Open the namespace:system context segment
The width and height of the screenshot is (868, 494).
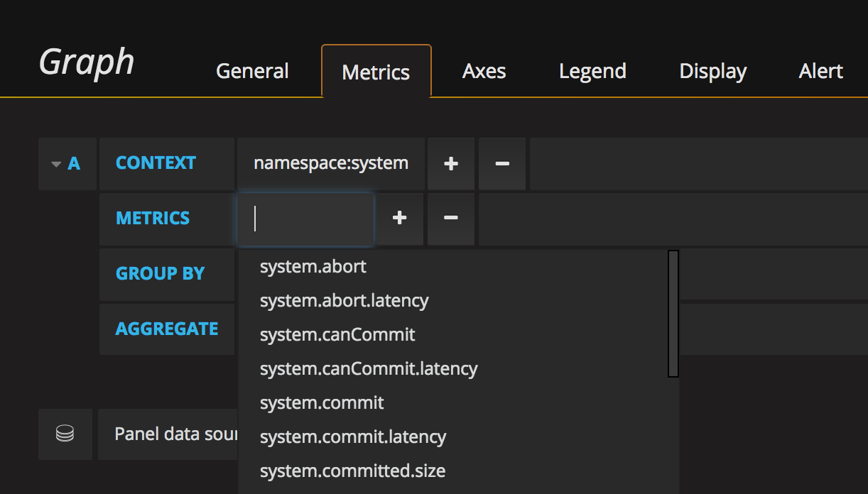[x=331, y=164]
